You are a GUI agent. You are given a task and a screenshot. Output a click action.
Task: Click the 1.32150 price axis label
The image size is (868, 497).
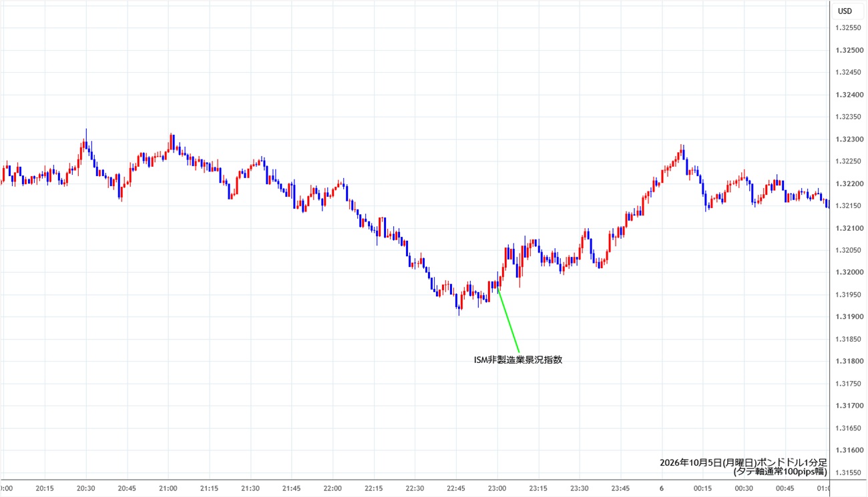tap(847, 205)
